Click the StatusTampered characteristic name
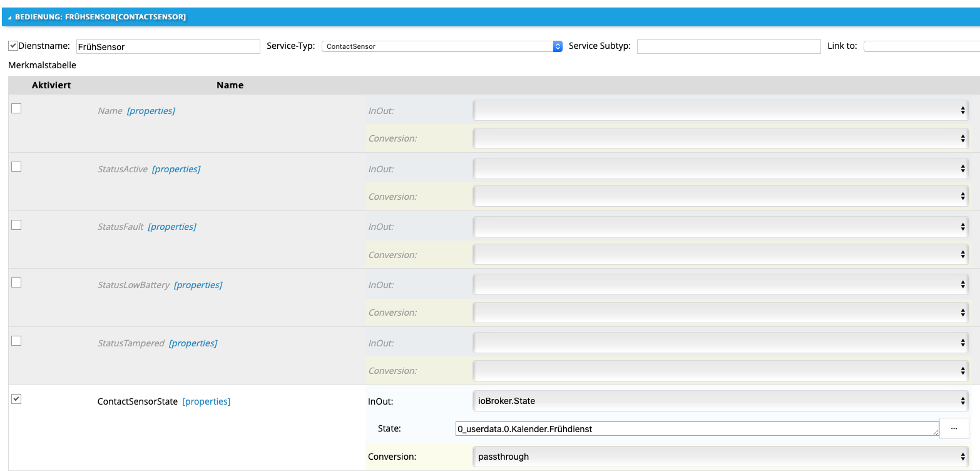This screenshot has height=471, width=980. click(x=131, y=343)
